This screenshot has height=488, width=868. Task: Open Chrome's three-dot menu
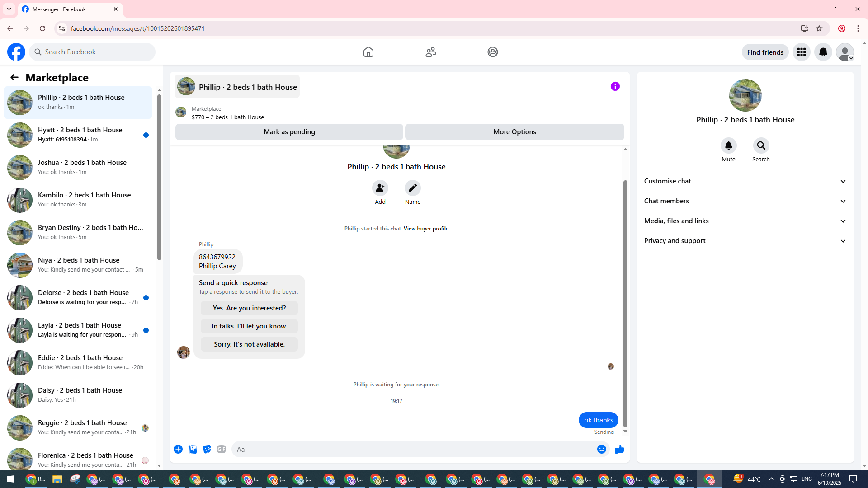(858, 28)
